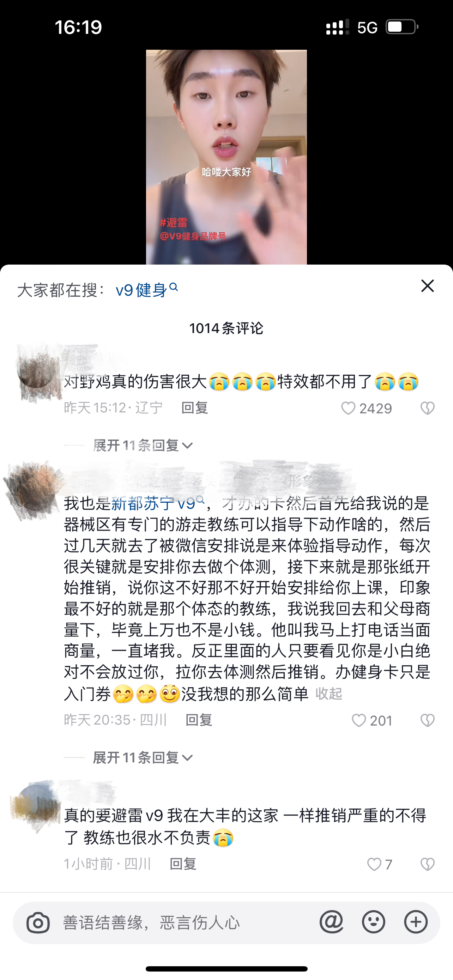The height and width of the screenshot is (980, 453).
Task: Tap the search icon beside v9健身
Action: click(x=174, y=287)
